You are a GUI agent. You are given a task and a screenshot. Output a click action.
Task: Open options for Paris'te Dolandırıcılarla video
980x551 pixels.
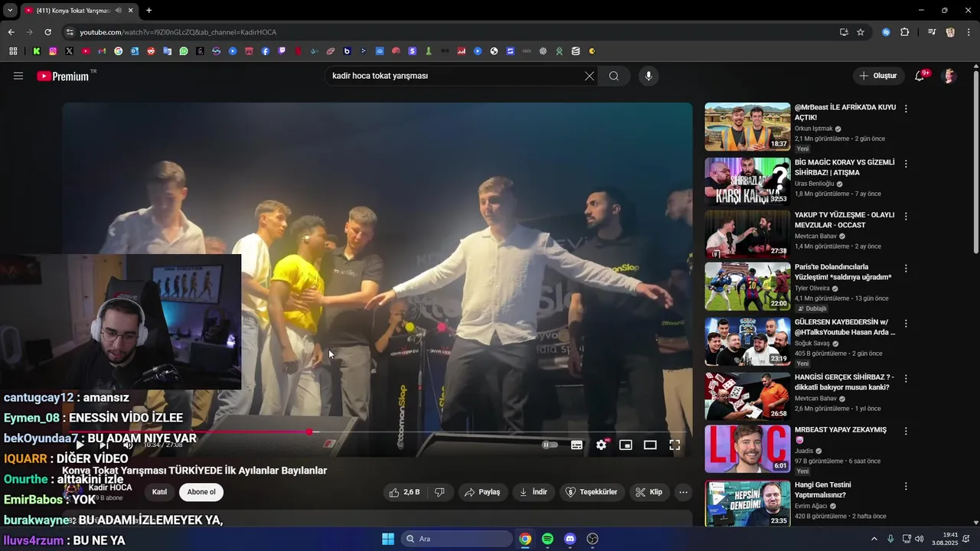tap(906, 269)
